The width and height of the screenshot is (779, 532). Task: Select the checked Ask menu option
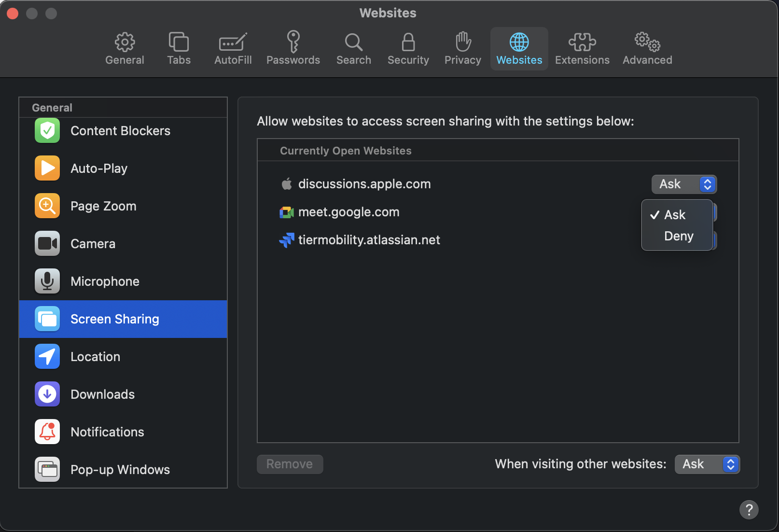pos(675,215)
